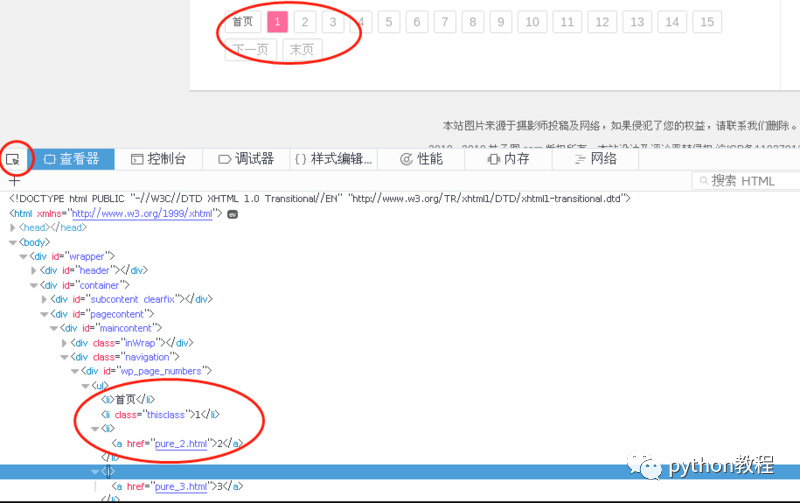Click the pure_2.html href link

[181, 444]
